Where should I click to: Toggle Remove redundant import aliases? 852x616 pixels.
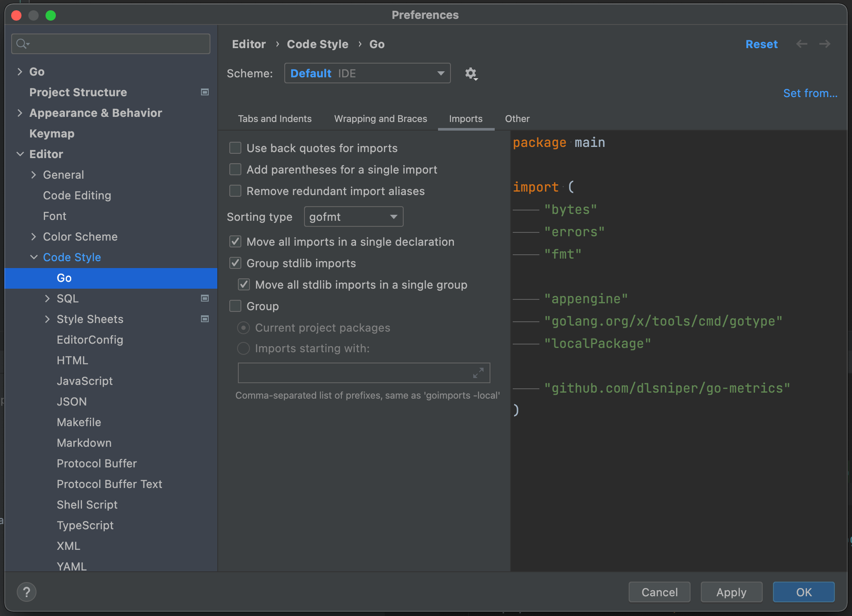[235, 191]
